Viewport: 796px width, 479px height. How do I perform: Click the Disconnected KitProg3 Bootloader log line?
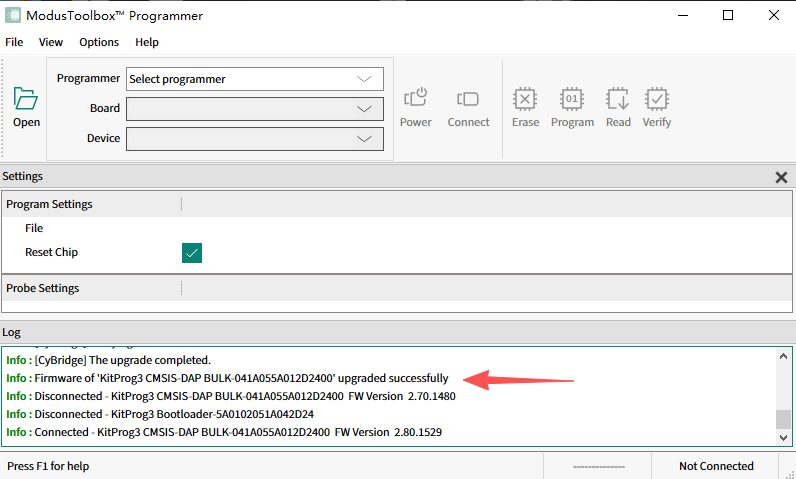pyautogui.click(x=160, y=415)
